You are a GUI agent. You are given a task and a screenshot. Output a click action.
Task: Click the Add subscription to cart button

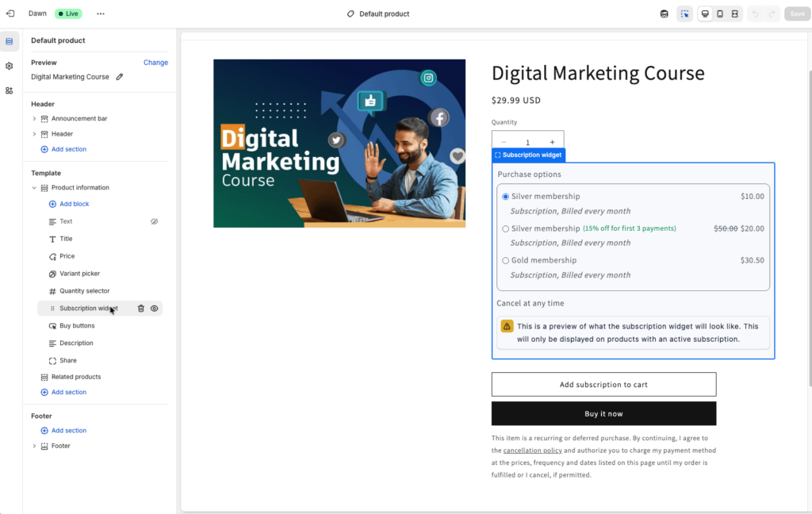(603, 385)
